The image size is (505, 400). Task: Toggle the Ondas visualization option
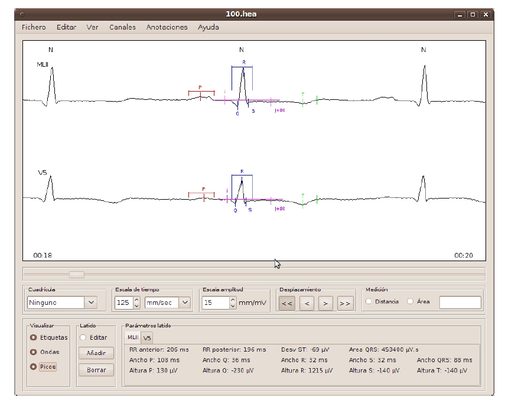click(x=33, y=352)
